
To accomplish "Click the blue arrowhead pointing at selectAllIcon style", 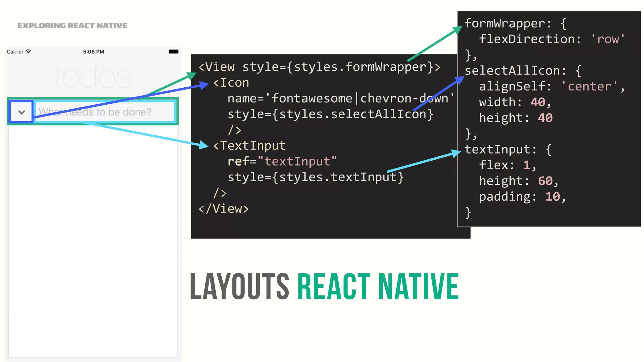I will (459, 80).
